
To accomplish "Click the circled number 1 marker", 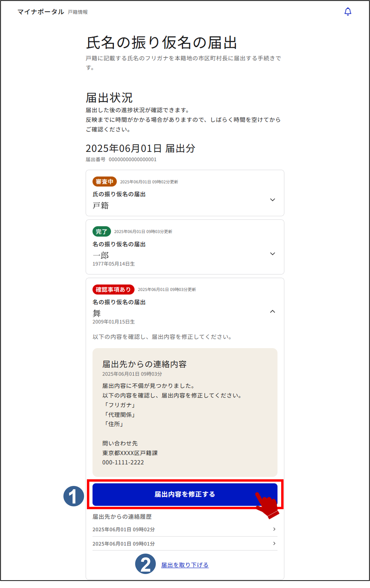I will pyautogui.click(x=74, y=496).
